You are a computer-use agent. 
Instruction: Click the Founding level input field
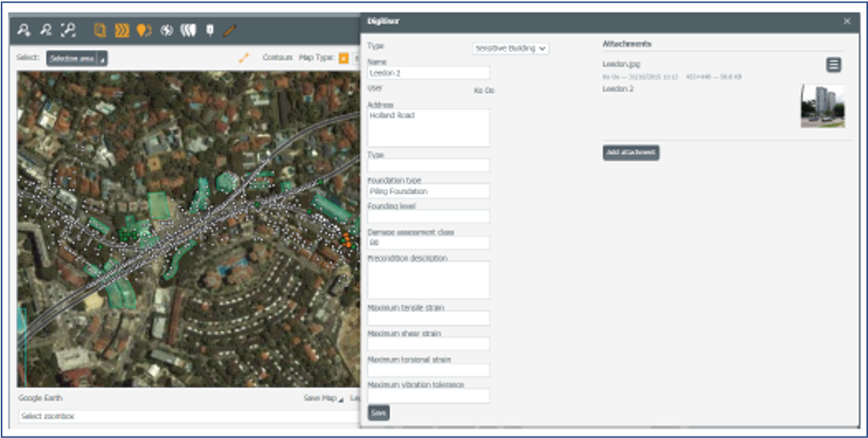tap(429, 217)
